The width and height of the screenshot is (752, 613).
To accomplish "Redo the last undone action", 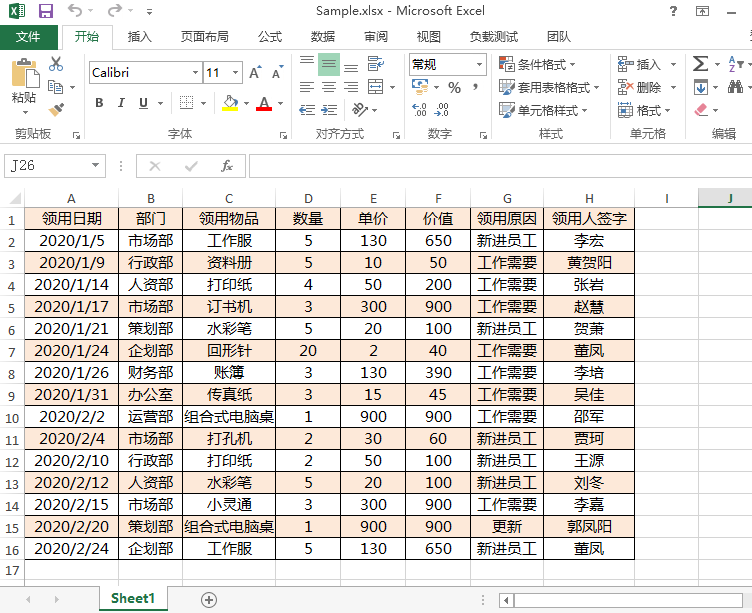I will [115, 11].
